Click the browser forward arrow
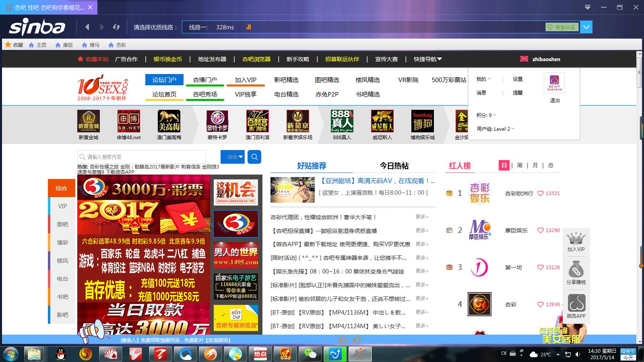Viewport: 644px width, 362px height. pyautogui.click(x=102, y=27)
